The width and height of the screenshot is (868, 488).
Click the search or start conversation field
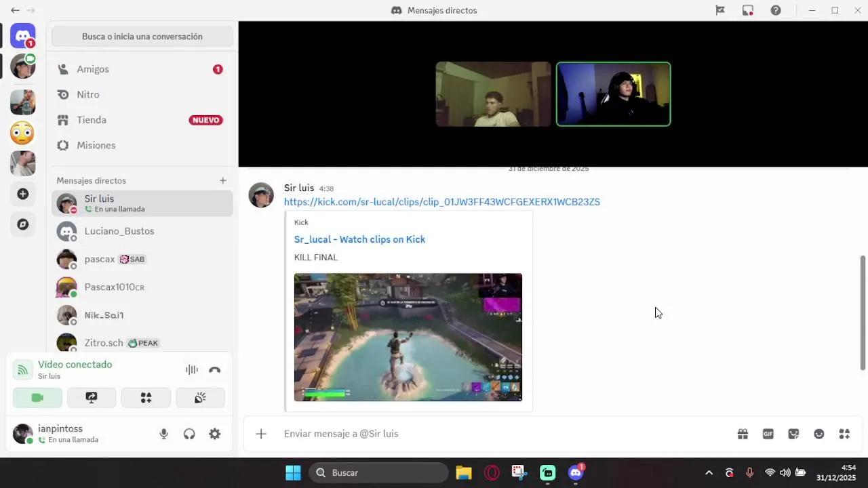142,37
